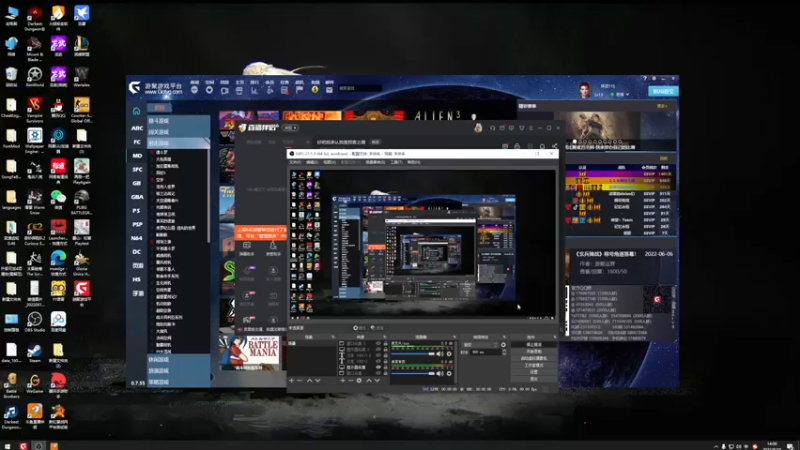Expand 格斗游戏 category in Gotvg list
Image resolution: width=800 pixels, height=450 pixels.
pos(179,121)
